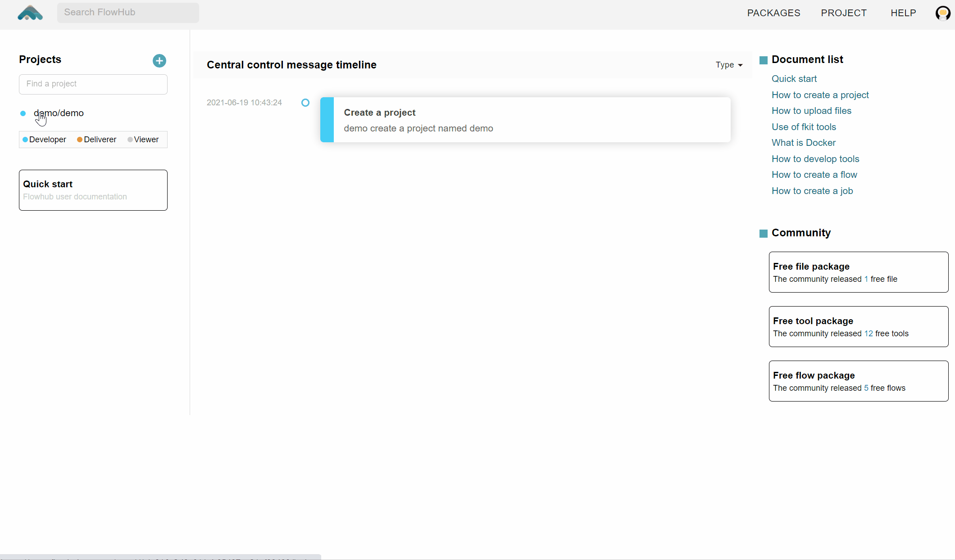Open the HELP menu
Screen dimensions: 955x560
point(903,13)
